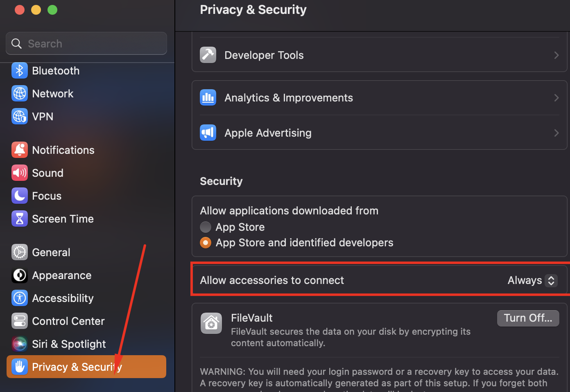
Task: Expand the Analytics & Improvements chevron
Action: point(556,98)
